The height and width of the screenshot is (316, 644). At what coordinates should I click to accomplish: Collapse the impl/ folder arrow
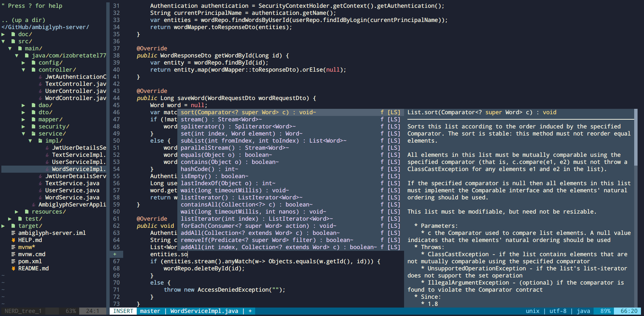30,141
